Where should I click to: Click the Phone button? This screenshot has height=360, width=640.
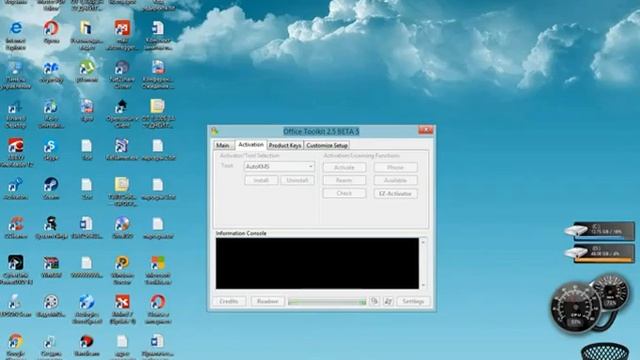point(395,167)
